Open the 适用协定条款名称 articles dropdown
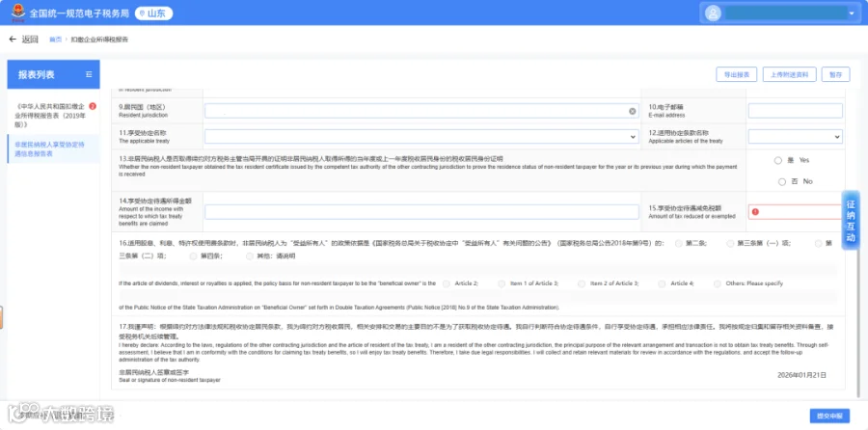This screenshot has height=430, width=868. pos(795,136)
